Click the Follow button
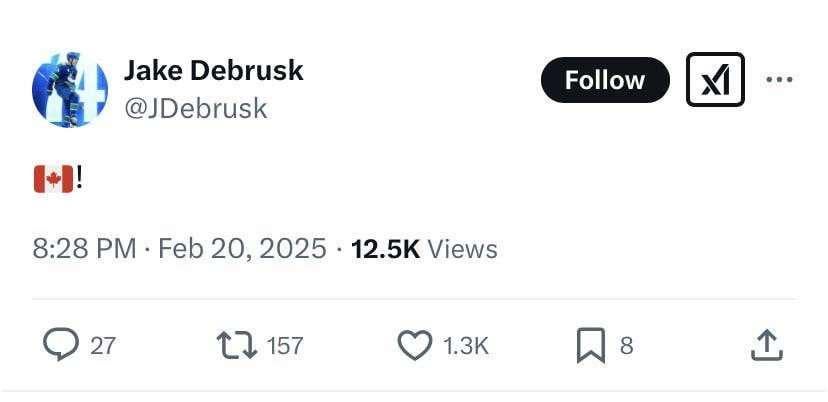This screenshot has width=828, height=402. [605, 80]
